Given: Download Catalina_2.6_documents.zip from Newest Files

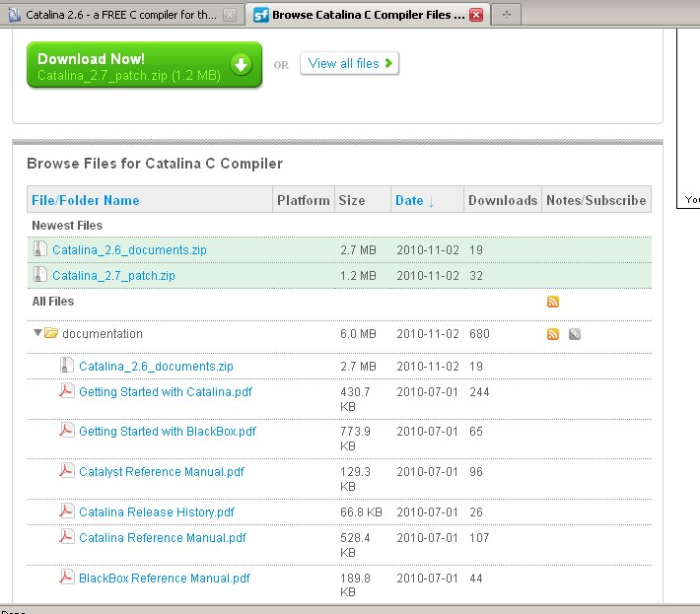Looking at the screenshot, I should click(129, 250).
